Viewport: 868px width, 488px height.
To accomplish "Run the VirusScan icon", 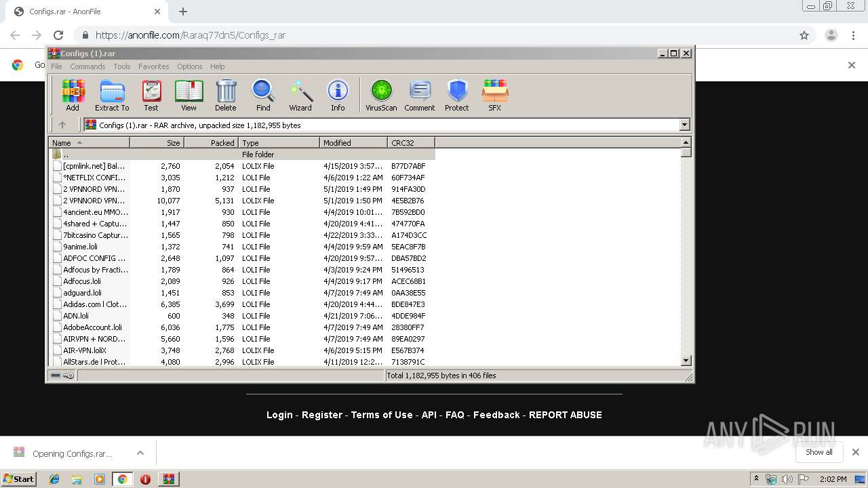I will tap(381, 95).
